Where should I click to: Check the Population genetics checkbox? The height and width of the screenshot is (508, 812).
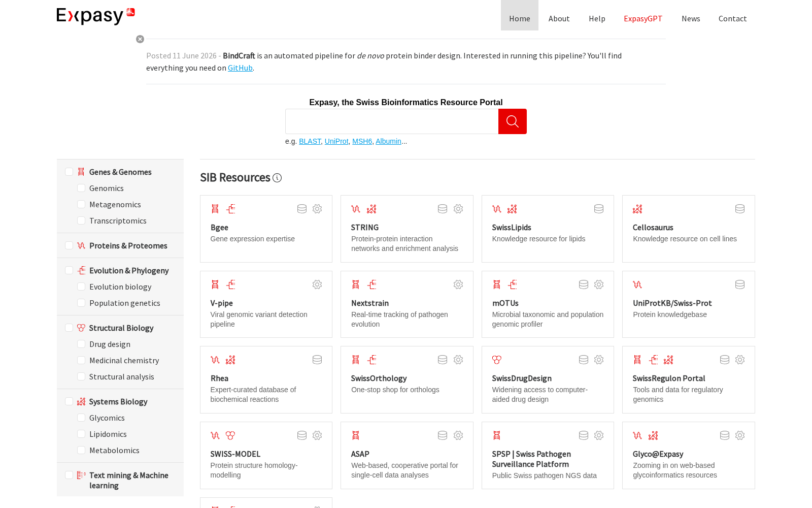(81, 303)
